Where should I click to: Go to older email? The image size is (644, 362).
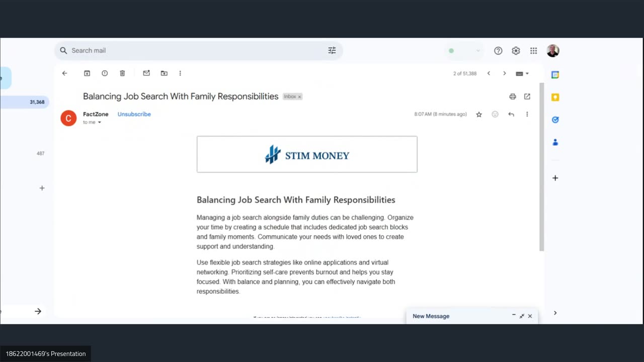coord(505,73)
